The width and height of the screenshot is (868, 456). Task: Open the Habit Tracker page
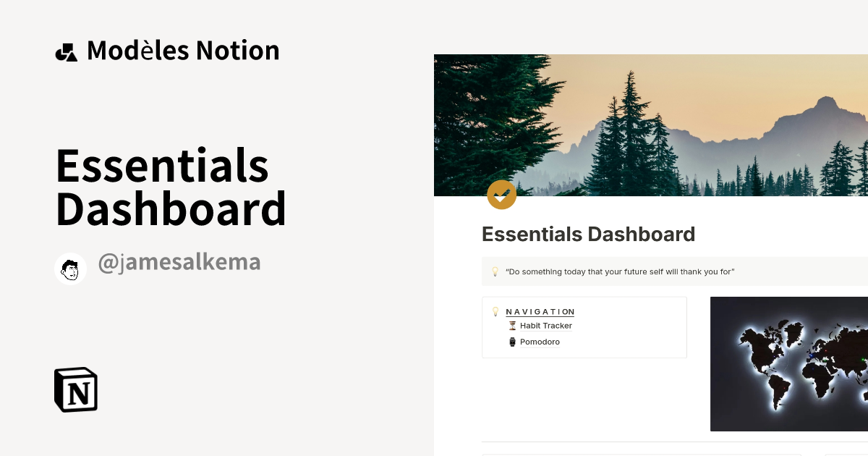546,326
